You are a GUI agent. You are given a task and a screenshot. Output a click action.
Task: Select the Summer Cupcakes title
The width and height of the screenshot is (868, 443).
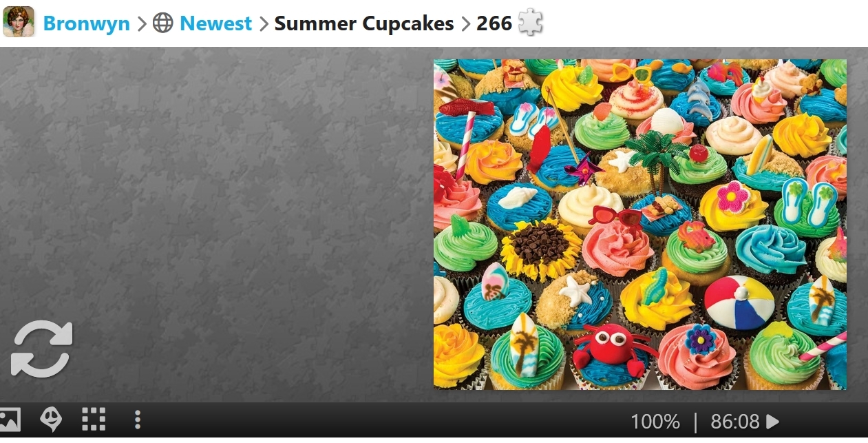click(x=364, y=23)
